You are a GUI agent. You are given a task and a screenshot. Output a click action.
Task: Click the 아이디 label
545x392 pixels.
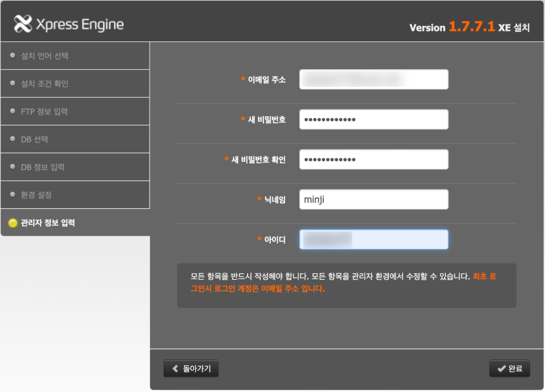coord(275,239)
